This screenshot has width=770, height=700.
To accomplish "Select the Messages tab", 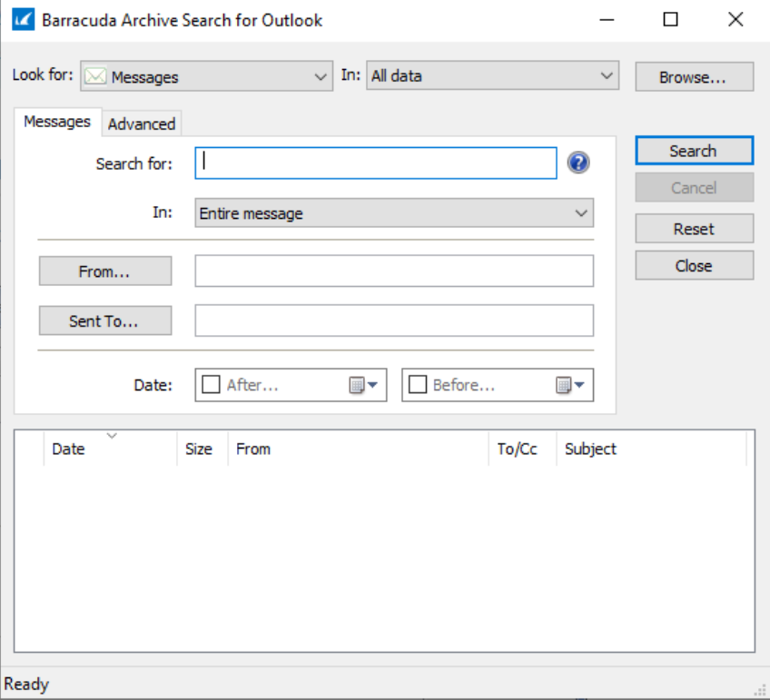I will [57, 122].
